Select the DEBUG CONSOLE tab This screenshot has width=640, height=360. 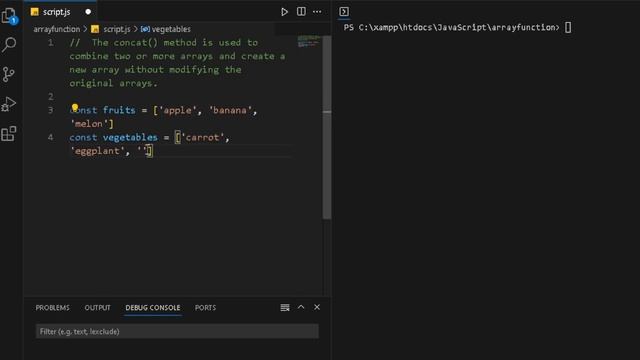[153, 308]
